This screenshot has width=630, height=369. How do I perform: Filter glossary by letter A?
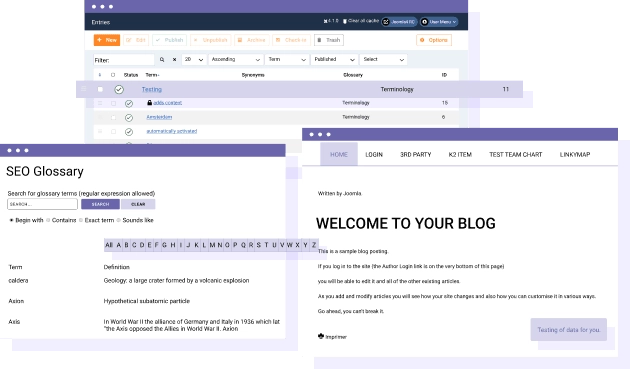[119, 245]
